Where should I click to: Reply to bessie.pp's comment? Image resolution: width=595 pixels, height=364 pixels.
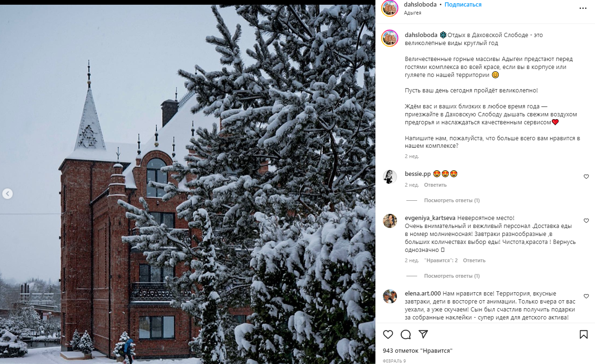click(435, 185)
